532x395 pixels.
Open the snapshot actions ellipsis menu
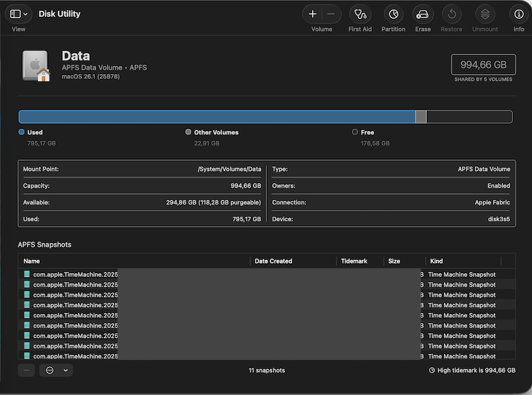pyautogui.click(x=50, y=370)
